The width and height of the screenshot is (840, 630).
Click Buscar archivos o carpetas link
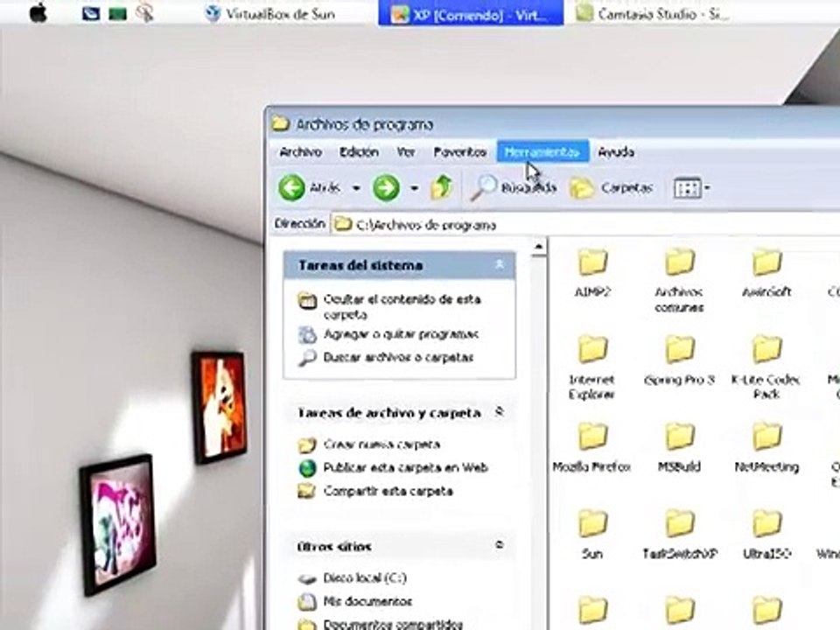coord(398,357)
